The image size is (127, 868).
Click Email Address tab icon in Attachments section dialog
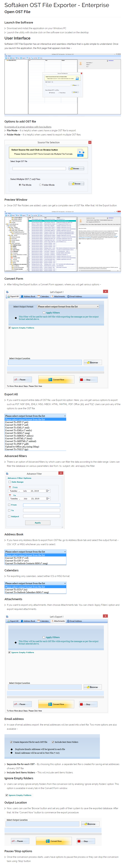pyautogui.click(x=68, y=621)
